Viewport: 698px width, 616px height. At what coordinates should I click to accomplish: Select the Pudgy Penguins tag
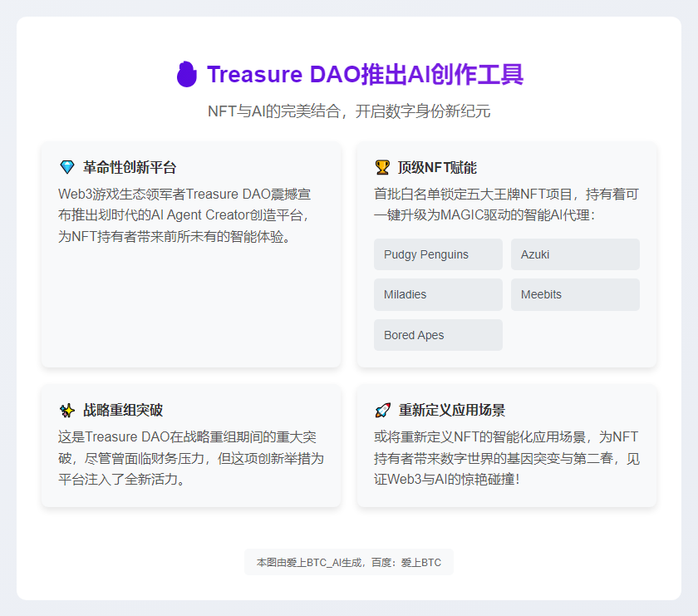[x=438, y=254]
